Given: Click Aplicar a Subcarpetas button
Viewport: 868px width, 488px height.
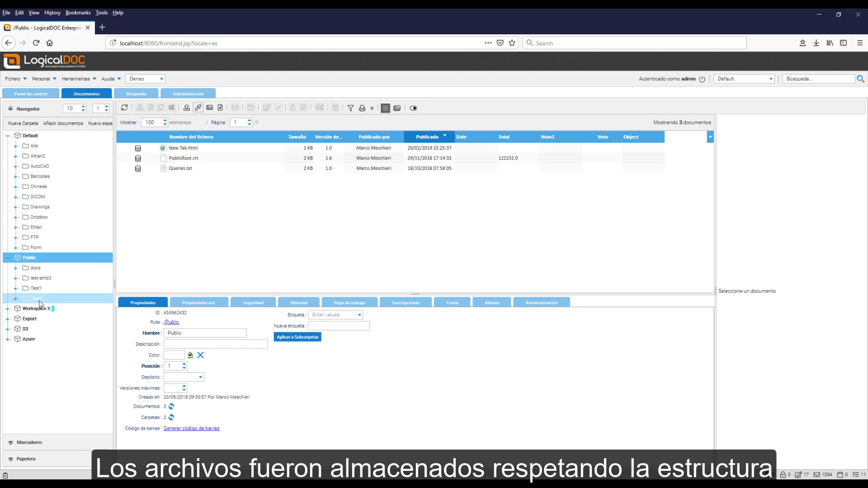Looking at the screenshot, I should pyautogui.click(x=297, y=337).
